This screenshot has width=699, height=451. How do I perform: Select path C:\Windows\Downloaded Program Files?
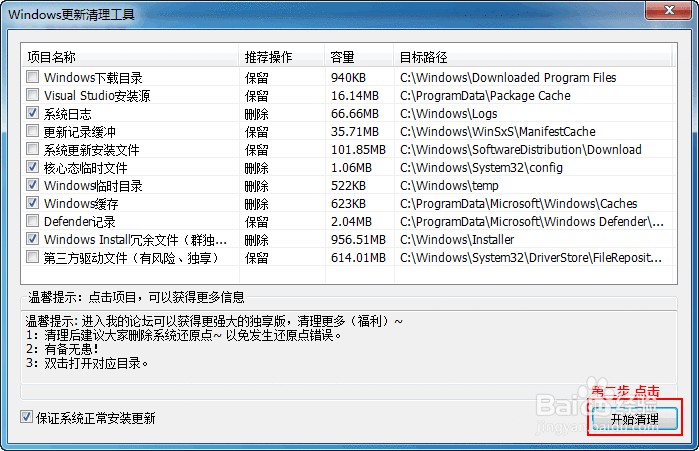pyautogui.click(x=508, y=78)
